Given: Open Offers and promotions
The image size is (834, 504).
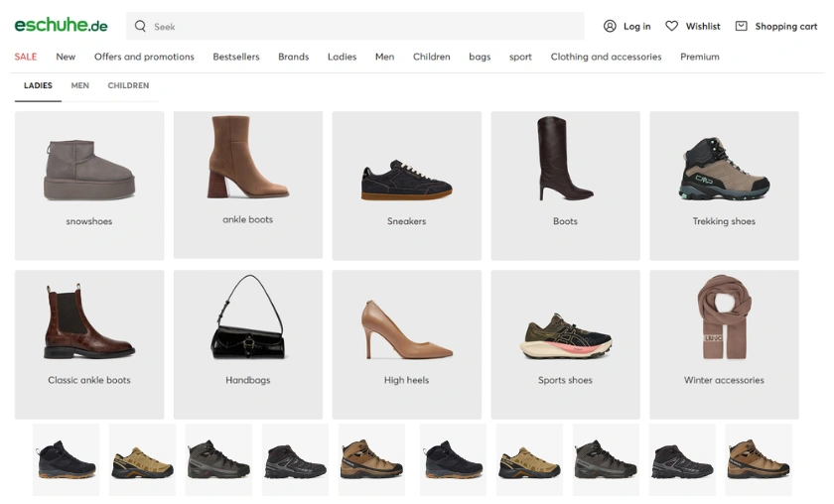Looking at the screenshot, I should click(x=144, y=57).
